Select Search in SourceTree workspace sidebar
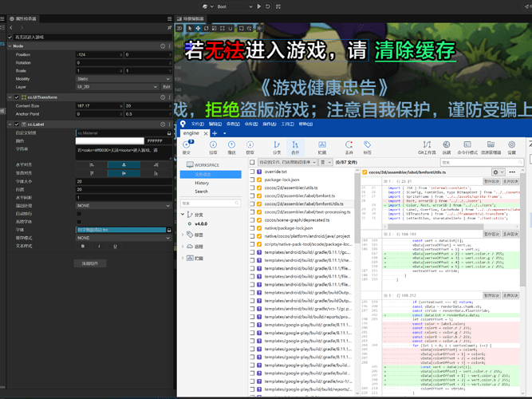This screenshot has width=532, height=399. (x=201, y=192)
